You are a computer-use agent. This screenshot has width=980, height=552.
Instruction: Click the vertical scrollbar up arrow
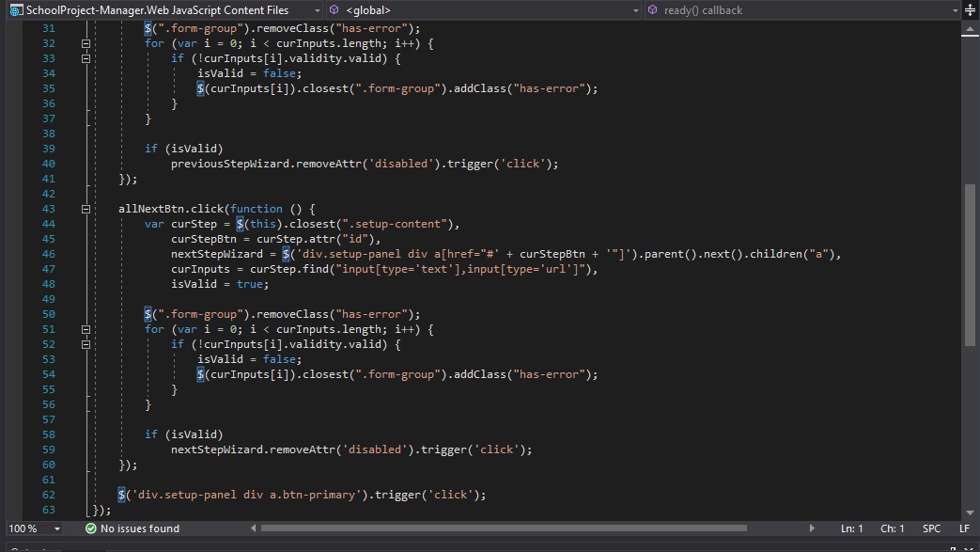point(970,28)
